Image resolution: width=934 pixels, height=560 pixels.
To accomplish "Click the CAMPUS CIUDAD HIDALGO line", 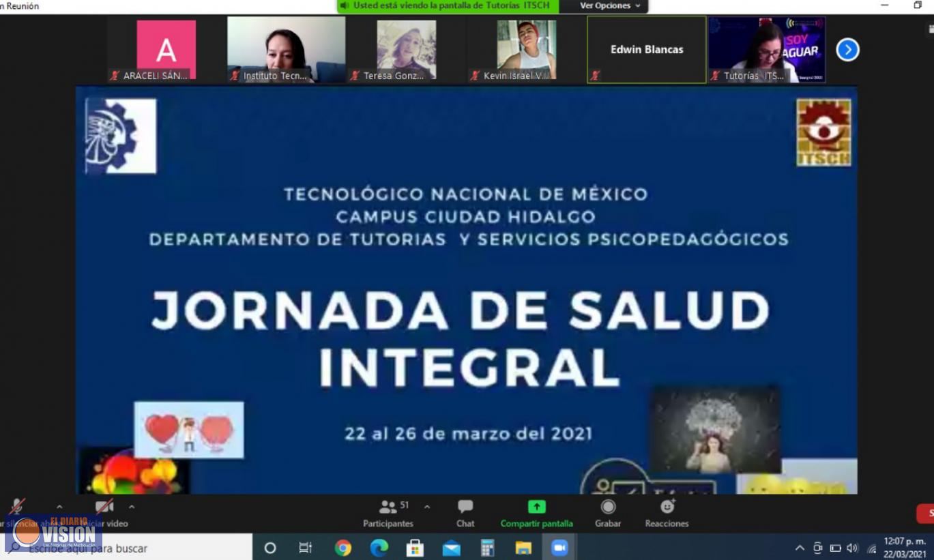I will (x=466, y=217).
